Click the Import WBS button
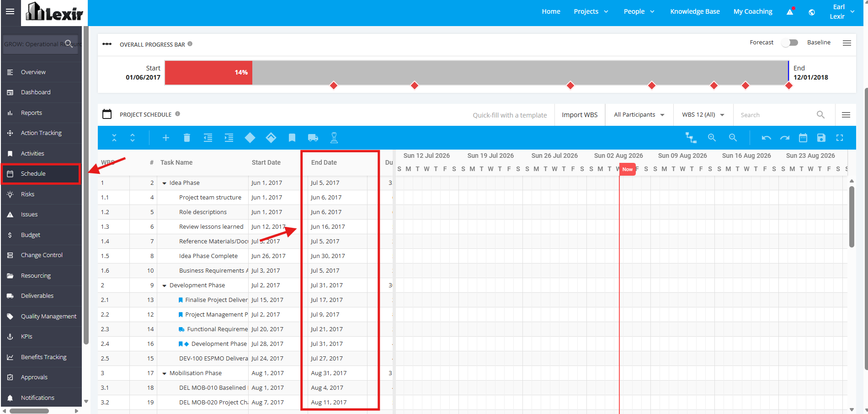This screenshot has width=868, height=414. 580,115
